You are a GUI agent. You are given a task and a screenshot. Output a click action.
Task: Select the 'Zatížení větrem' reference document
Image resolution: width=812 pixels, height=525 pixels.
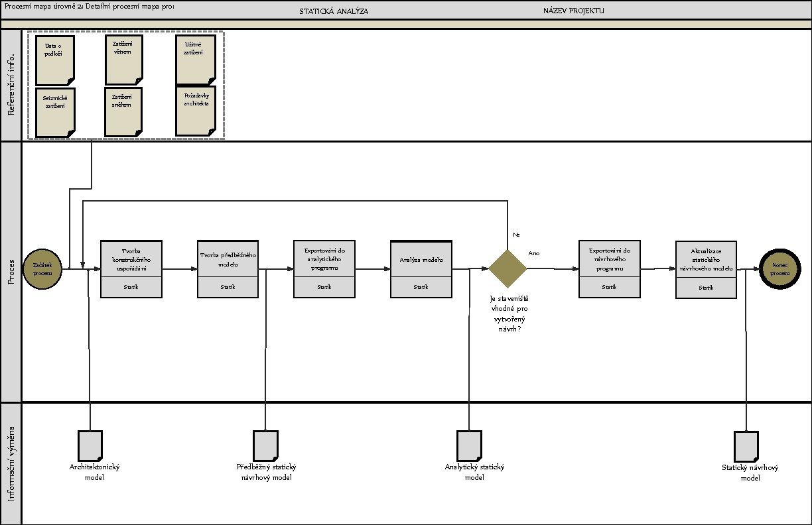(123, 60)
